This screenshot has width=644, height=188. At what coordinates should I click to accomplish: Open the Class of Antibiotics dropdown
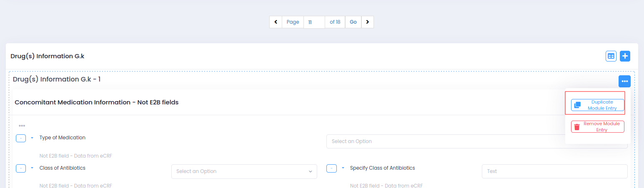[244, 171]
